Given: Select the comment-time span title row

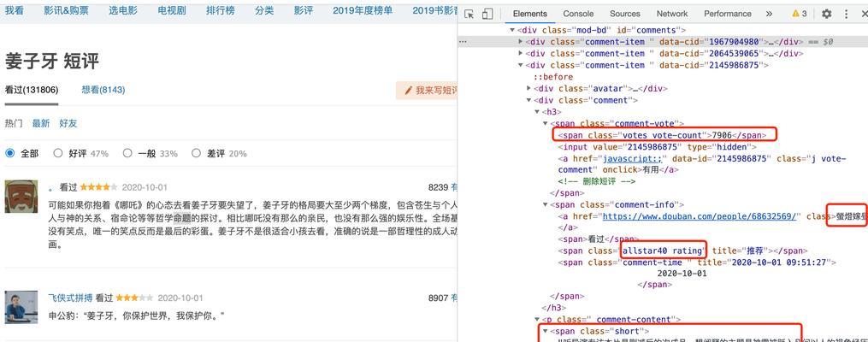Looking at the screenshot, I should click(697, 262).
